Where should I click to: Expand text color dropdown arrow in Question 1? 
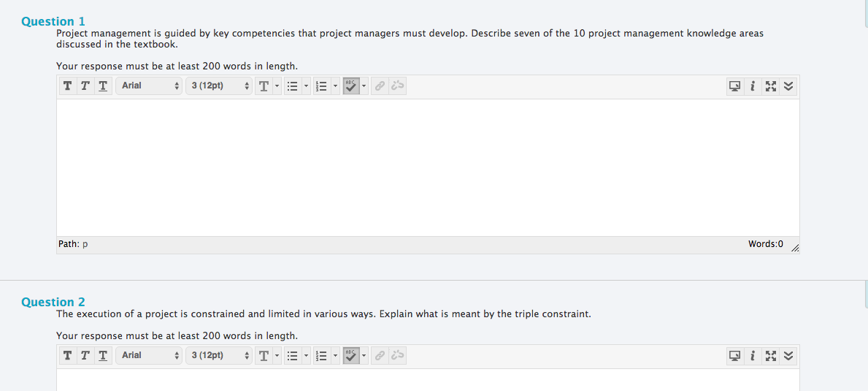pos(275,86)
